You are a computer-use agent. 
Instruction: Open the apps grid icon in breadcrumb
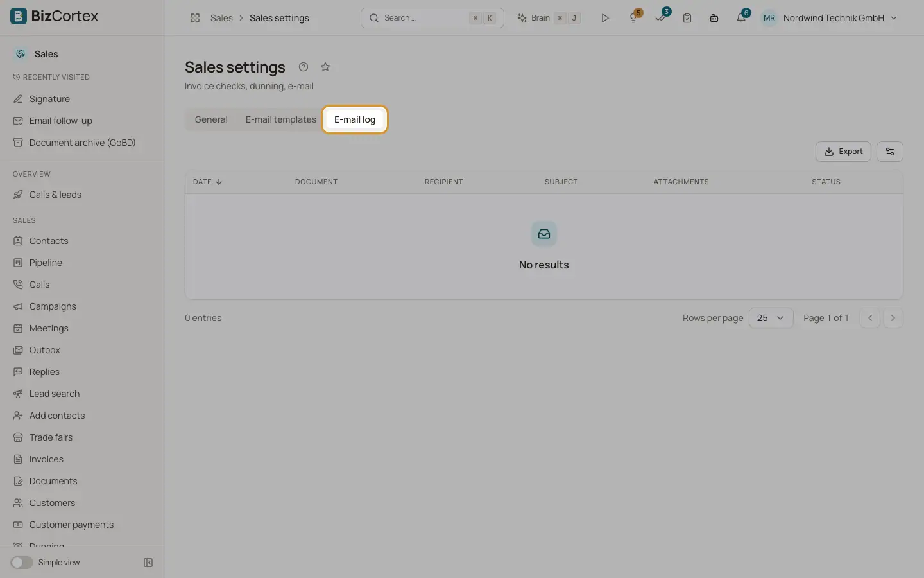coord(195,18)
